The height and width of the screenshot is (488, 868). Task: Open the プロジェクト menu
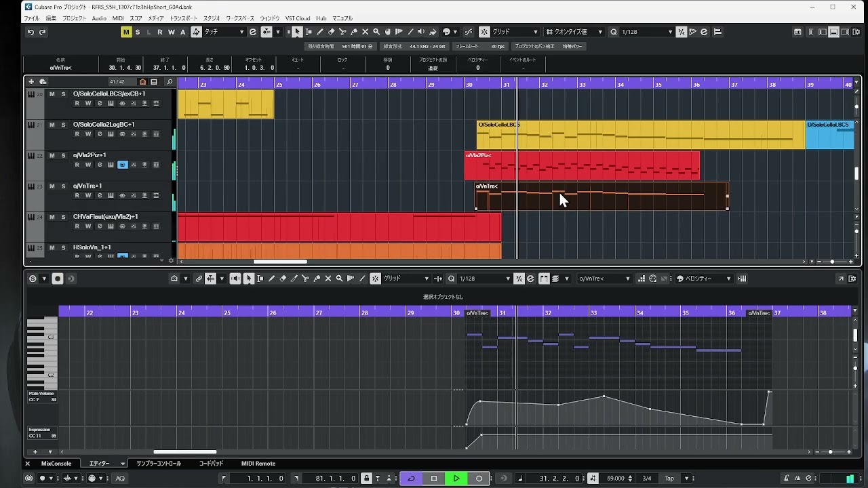tap(75, 18)
